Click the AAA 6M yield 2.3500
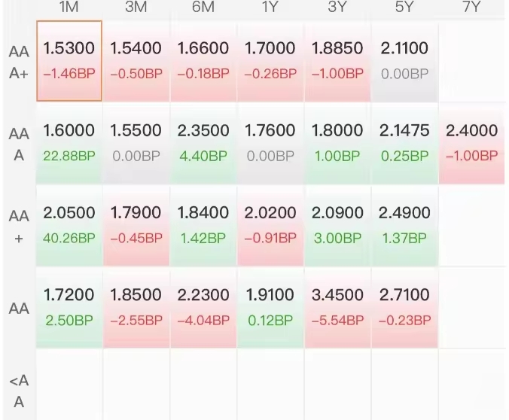 point(203,142)
